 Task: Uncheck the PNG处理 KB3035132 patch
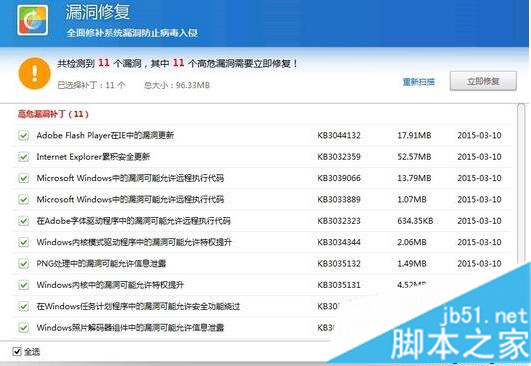coord(23,263)
